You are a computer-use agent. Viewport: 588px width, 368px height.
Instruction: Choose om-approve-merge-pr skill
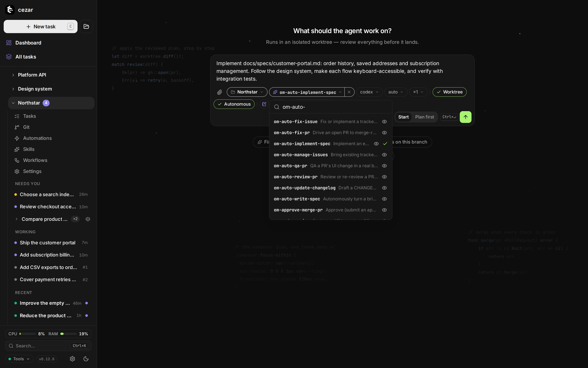coord(330,210)
